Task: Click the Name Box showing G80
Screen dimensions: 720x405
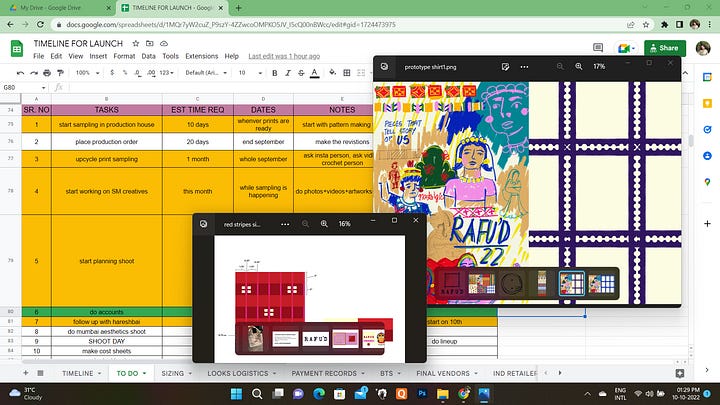Action: pyautogui.click(x=24, y=87)
